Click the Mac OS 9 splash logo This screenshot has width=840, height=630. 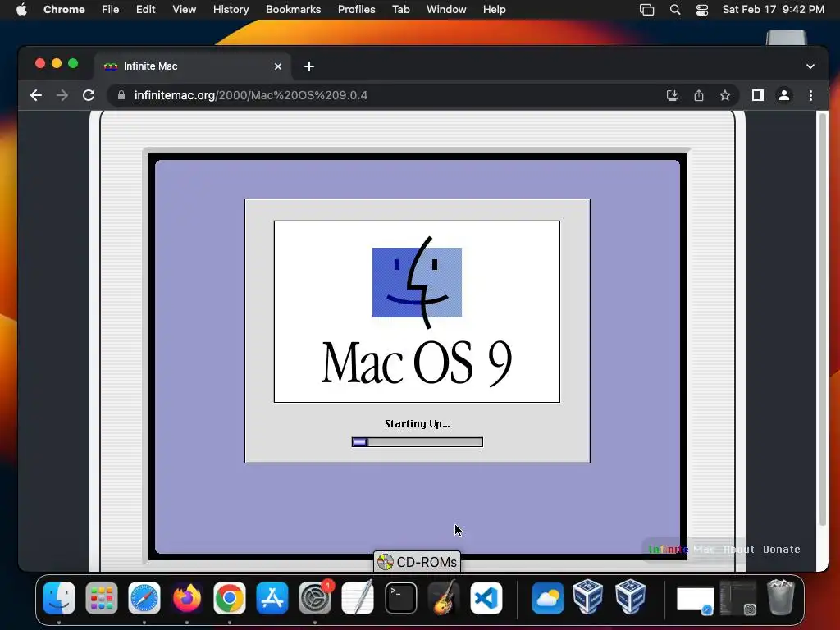[x=417, y=311]
